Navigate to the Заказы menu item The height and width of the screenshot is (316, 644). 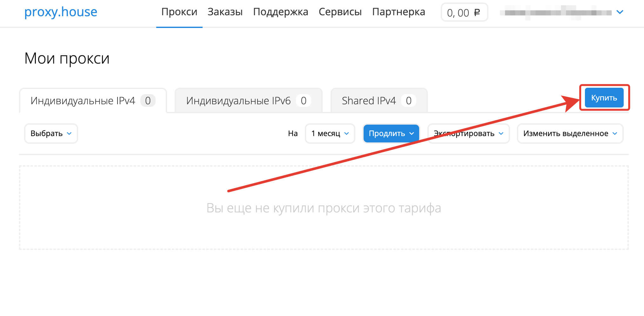[x=225, y=12]
